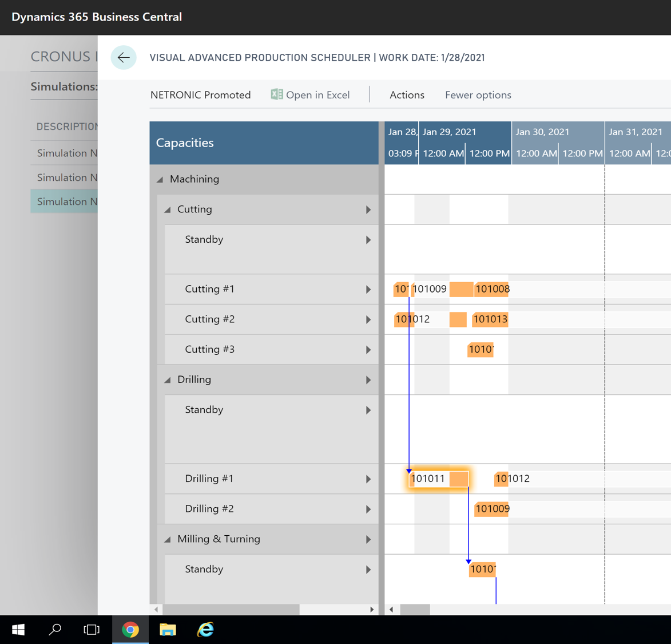Click right arrow on Cutting group row

[368, 210]
